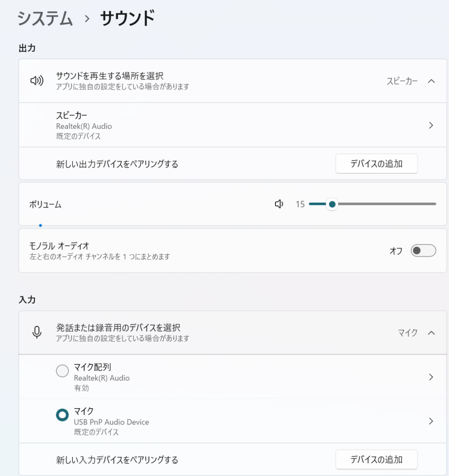Click the サウンド breadcrumb title

[x=127, y=19]
